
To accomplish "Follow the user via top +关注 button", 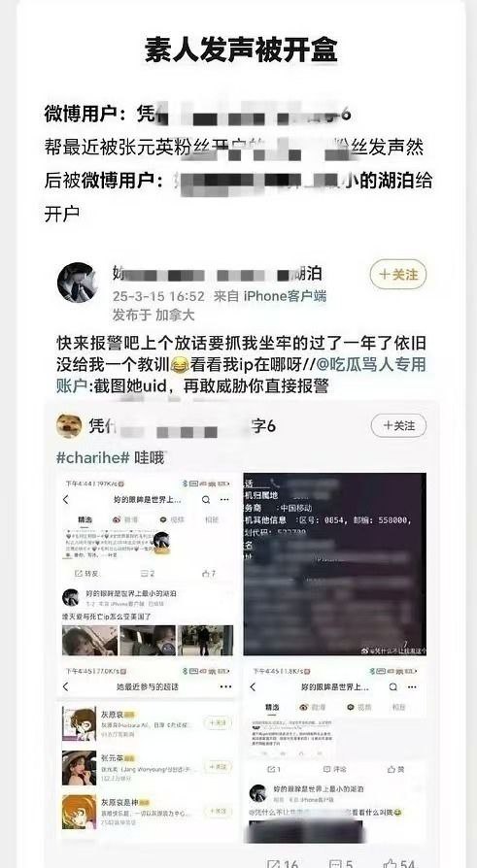I will tap(397, 275).
